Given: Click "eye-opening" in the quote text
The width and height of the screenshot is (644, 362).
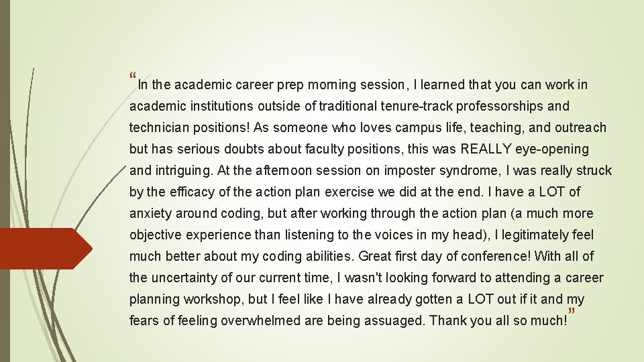Looking at the screenshot, I should click(x=552, y=149).
